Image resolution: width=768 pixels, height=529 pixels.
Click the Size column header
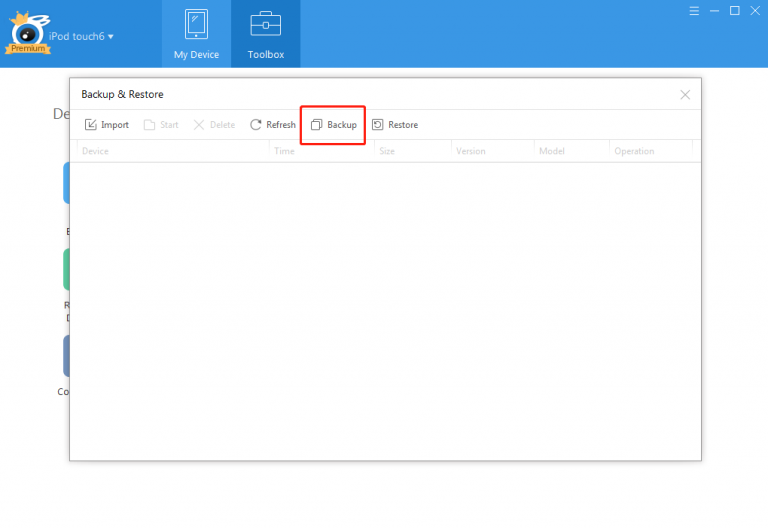pos(387,152)
